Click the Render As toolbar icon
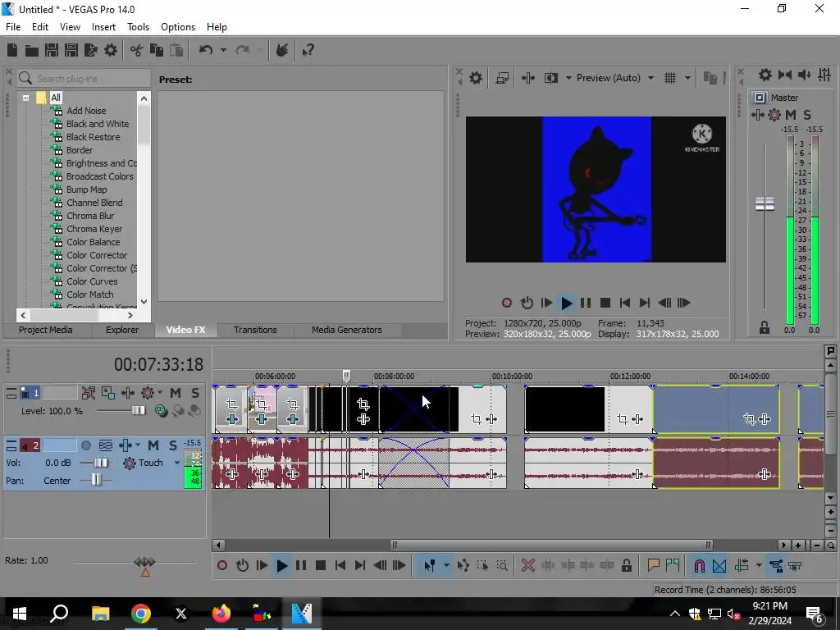This screenshot has width=840, height=630. coord(90,50)
